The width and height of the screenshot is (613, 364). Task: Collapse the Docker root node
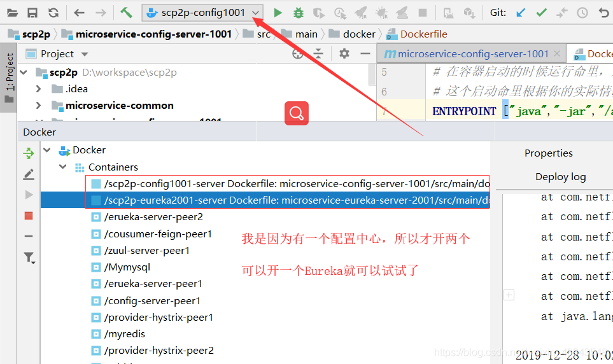click(47, 150)
